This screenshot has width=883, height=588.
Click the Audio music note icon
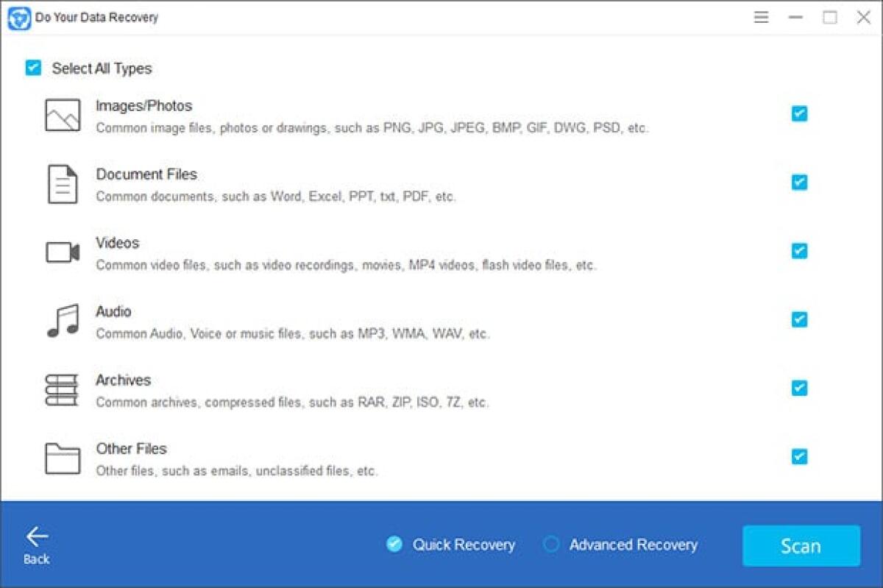[62, 319]
